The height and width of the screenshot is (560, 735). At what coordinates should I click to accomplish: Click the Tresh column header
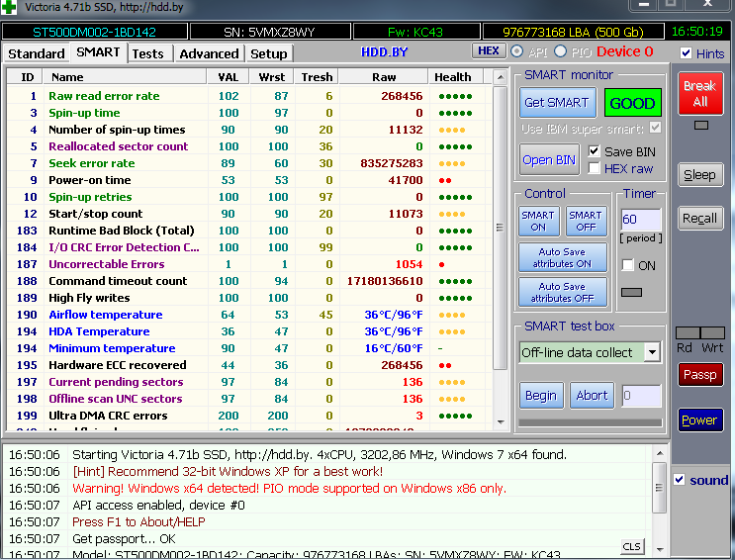(317, 77)
